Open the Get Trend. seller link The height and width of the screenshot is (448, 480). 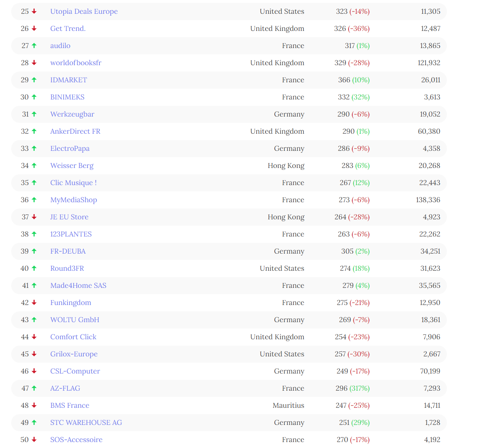click(x=68, y=29)
